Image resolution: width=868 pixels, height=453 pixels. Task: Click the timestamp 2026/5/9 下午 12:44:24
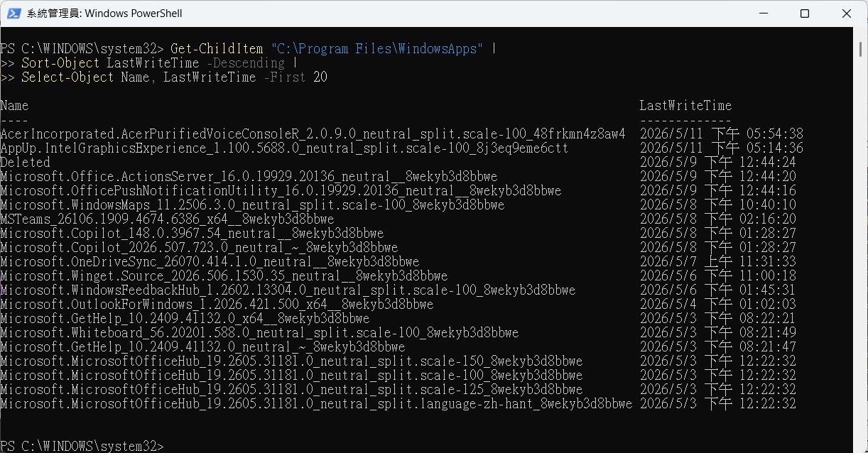click(x=718, y=162)
